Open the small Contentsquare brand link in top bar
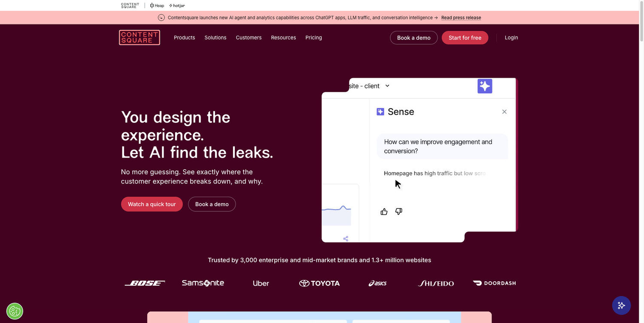644x323 pixels. point(130,6)
